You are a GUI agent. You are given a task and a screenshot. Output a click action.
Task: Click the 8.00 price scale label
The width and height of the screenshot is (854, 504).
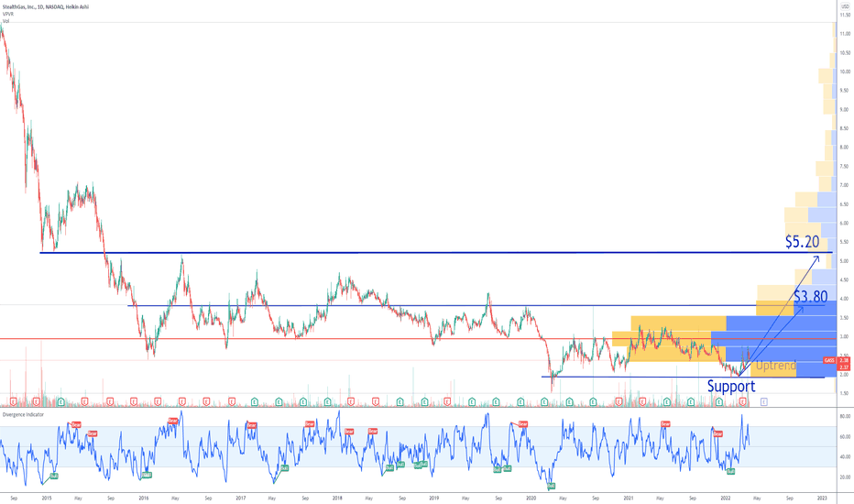click(844, 148)
